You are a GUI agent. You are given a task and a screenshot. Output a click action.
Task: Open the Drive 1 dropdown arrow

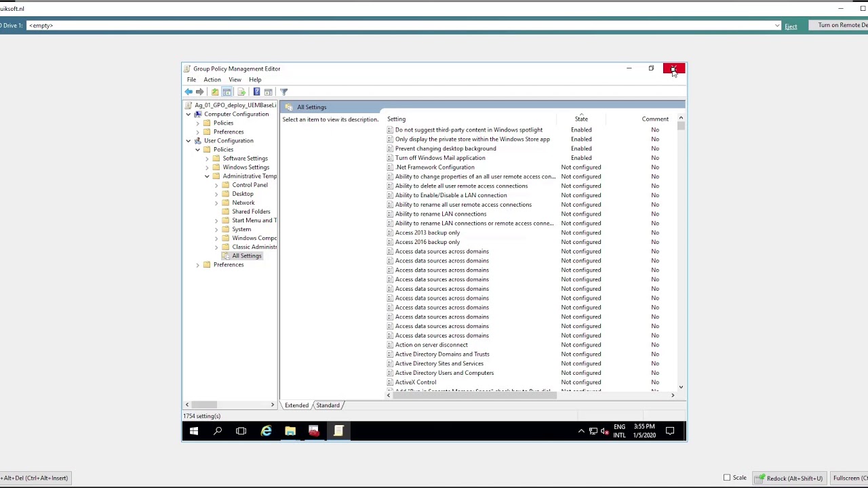[x=777, y=26]
